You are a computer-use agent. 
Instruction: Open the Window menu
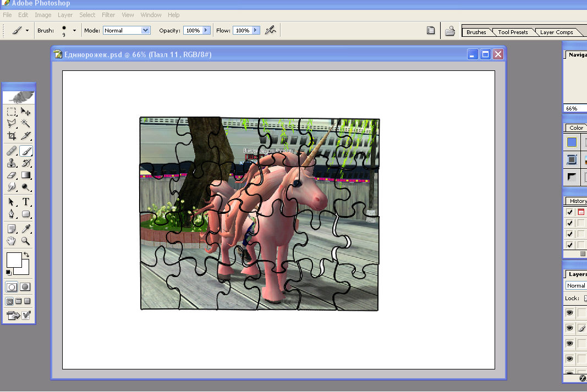tap(151, 15)
